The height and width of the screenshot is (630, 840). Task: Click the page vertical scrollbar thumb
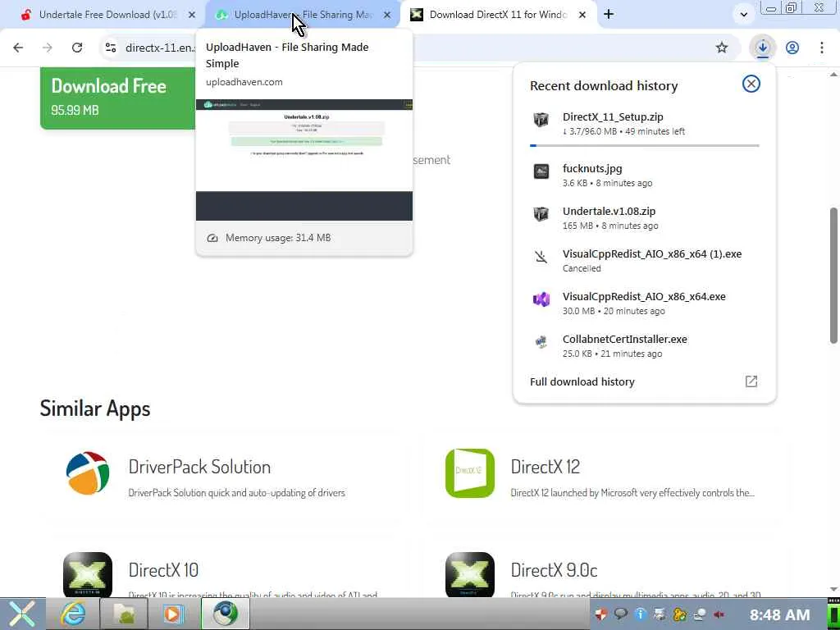pos(833,276)
